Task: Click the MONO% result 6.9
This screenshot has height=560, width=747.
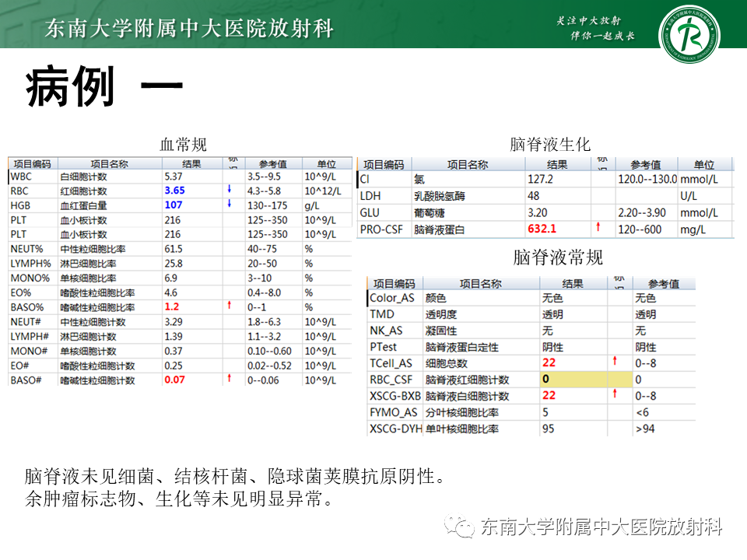Action: [x=170, y=278]
